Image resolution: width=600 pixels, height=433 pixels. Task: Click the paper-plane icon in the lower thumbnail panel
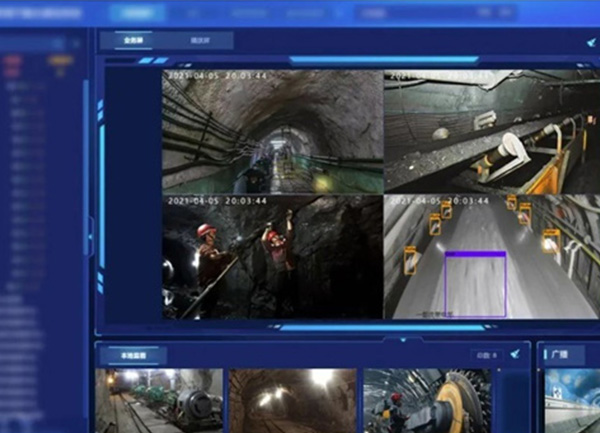click(x=515, y=354)
